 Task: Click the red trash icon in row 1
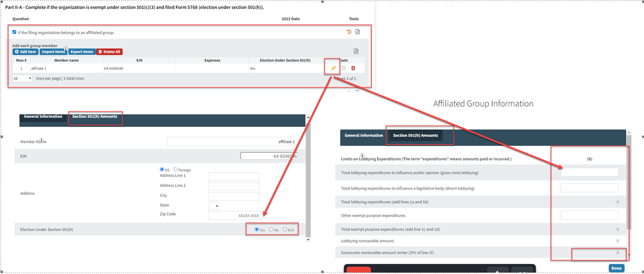[x=353, y=68]
